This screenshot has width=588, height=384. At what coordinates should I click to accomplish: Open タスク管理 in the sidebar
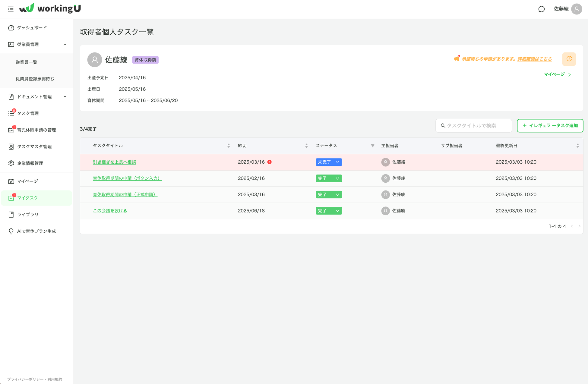coord(28,113)
